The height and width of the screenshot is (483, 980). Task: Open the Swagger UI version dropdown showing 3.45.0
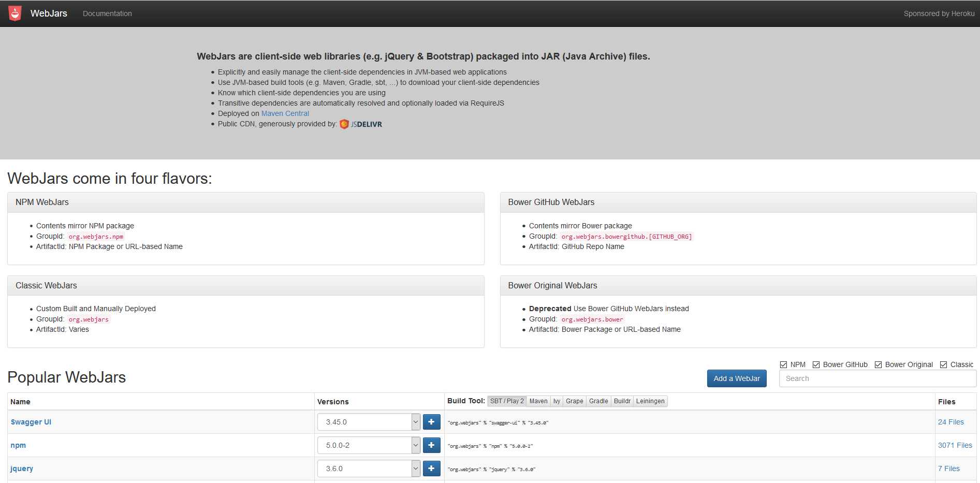[x=369, y=422]
